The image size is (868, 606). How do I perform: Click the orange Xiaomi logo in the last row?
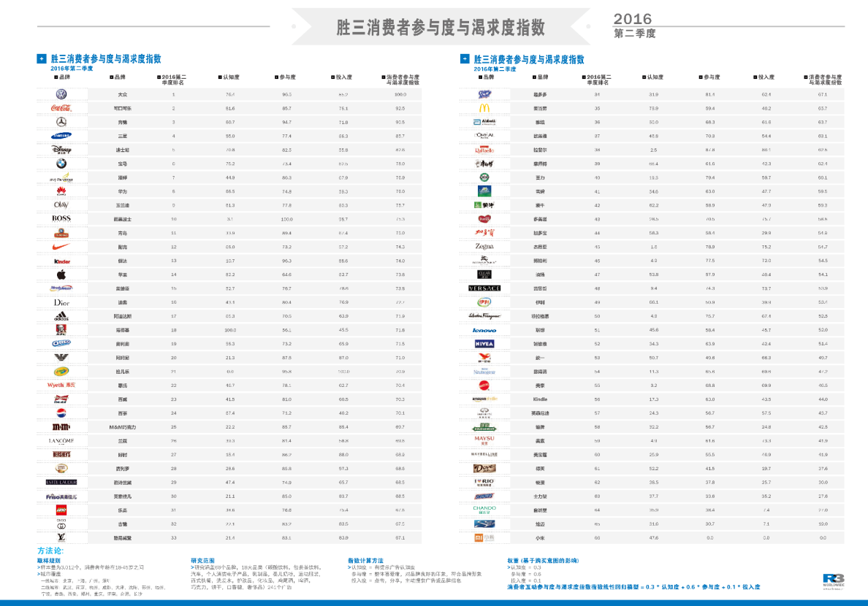coord(484,537)
